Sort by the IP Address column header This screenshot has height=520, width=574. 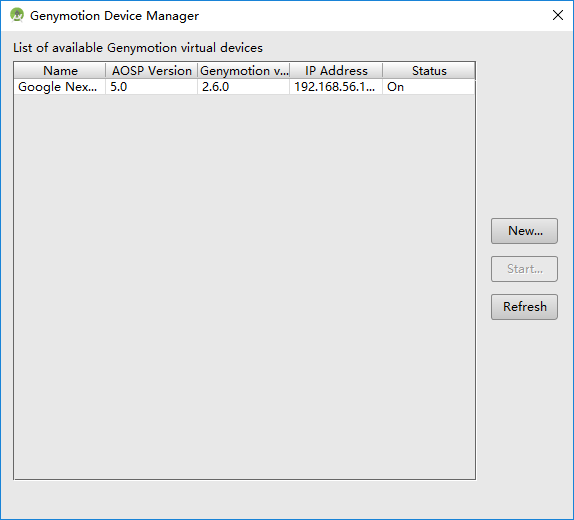coord(336,71)
